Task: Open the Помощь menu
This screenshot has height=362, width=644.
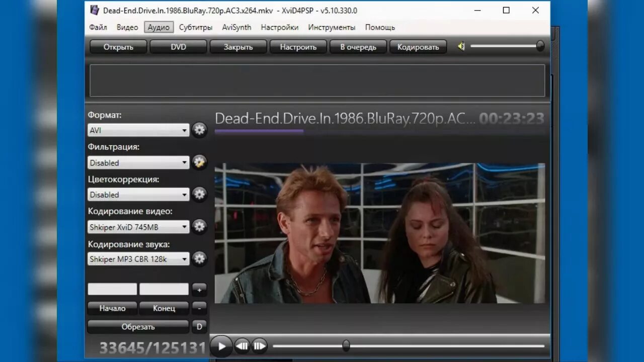Action: pyautogui.click(x=380, y=27)
